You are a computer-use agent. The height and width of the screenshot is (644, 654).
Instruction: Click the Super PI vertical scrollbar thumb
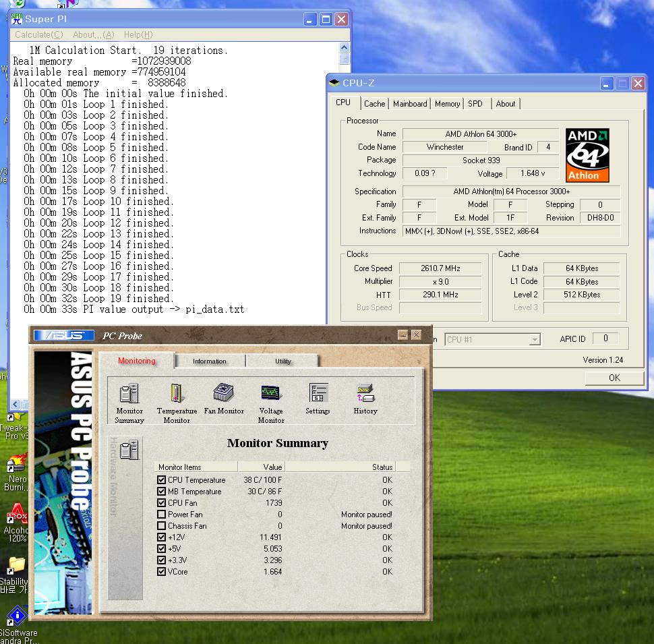[x=344, y=59]
